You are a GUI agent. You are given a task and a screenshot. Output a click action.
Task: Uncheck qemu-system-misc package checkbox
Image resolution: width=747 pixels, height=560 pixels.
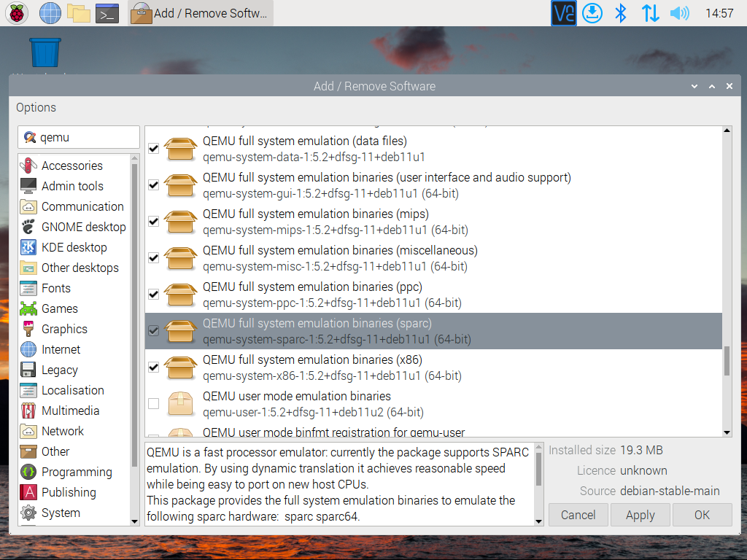[153, 258]
